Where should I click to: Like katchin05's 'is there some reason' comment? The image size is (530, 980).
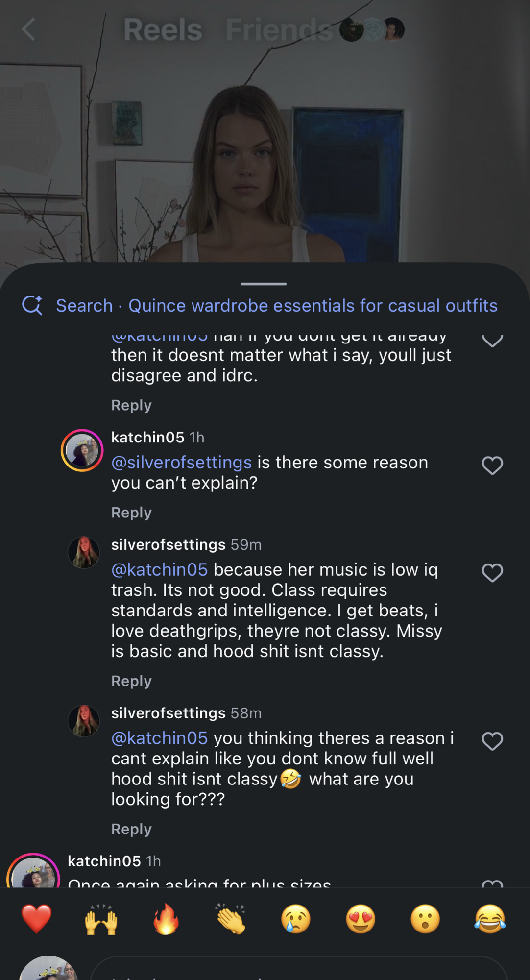click(x=492, y=465)
